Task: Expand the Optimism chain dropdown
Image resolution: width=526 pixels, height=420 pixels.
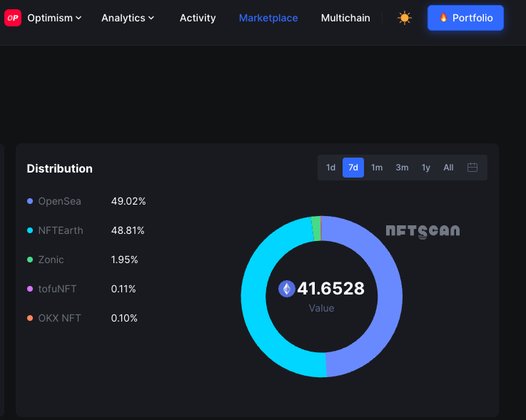Action: [x=54, y=18]
